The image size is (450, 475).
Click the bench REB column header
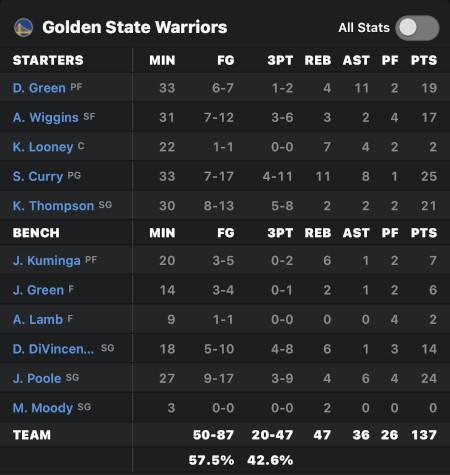coord(318,233)
